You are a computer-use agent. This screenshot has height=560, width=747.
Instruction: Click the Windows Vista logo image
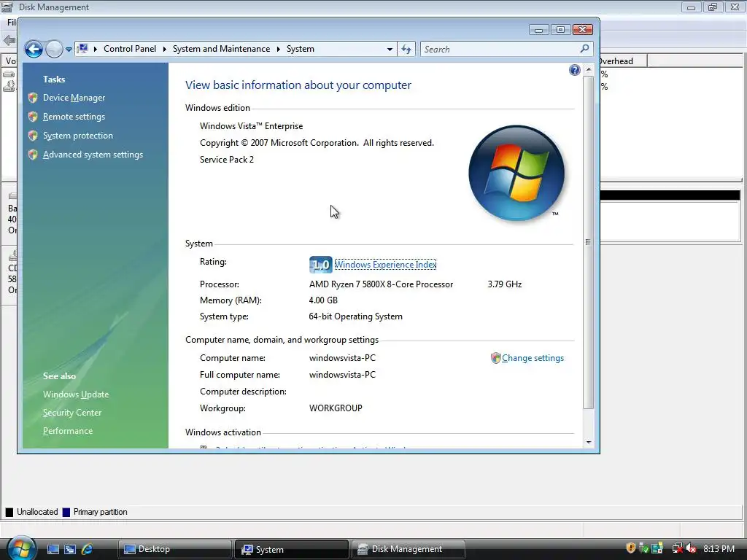[516, 173]
